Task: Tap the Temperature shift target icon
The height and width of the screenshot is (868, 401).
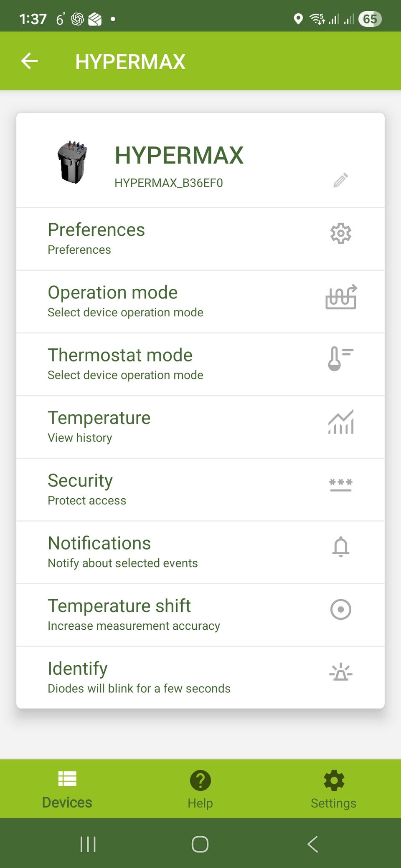Action: point(340,609)
